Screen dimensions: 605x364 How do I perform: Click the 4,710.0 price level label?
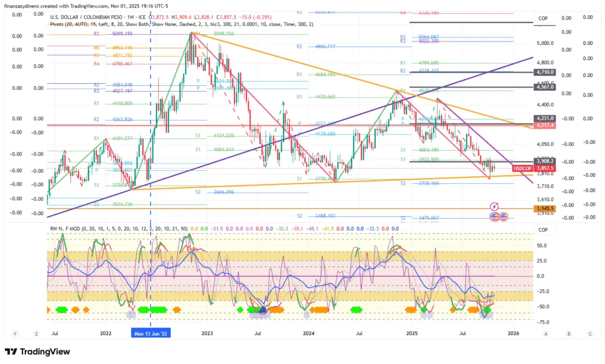(x=544, y=72)
